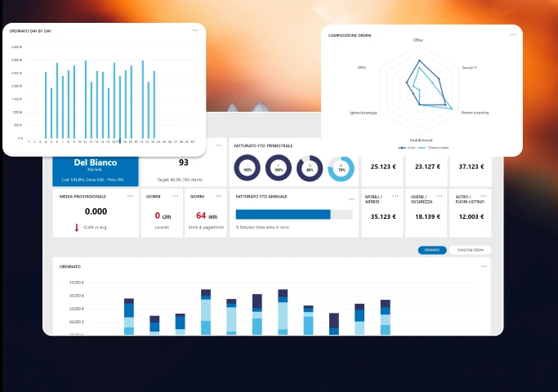Open the Ordinato Day by Day options menu
The height and width of the screenshot is (392, 558).
point(195,30)
